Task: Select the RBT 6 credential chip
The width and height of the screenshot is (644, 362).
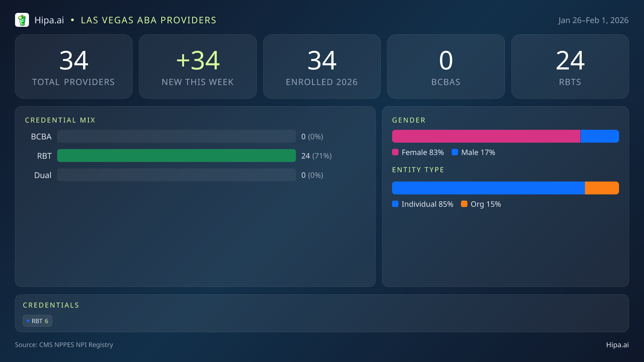Action: (x=38, y=321)
